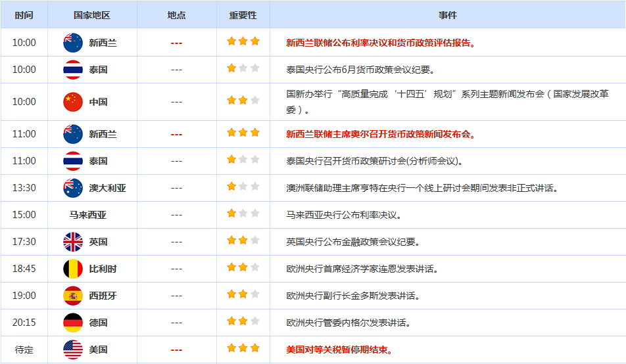Click the 18:45 time cell
This screenshot has width=626, height=364.
24,269
